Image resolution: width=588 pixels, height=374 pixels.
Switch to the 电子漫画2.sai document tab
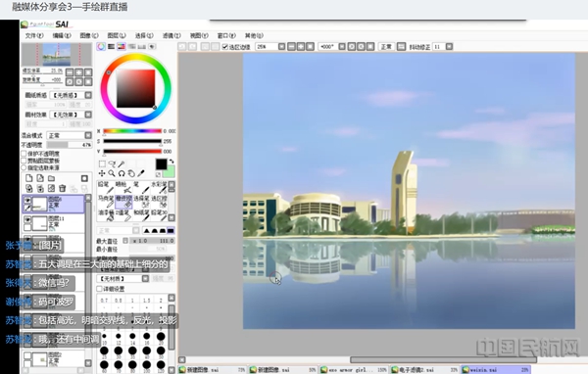[424, 370]
